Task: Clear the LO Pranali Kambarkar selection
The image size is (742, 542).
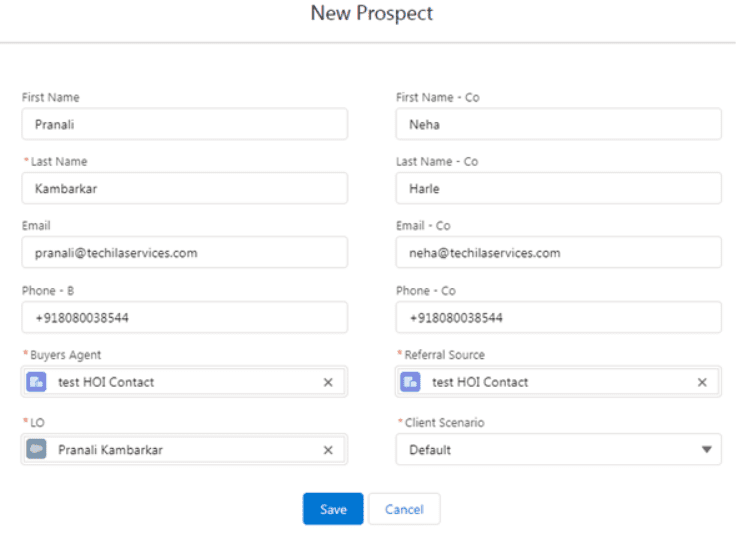Action: pyautogui.click(x=328, y=450)
